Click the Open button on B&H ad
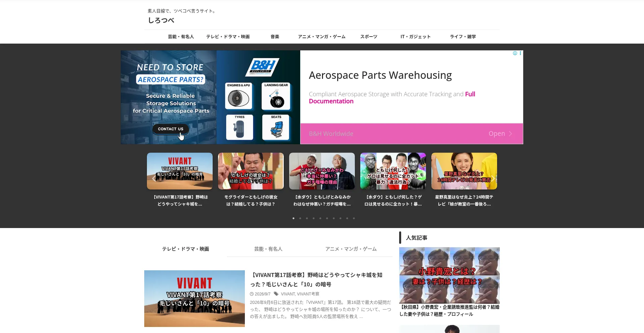Viewport: 644px width, 333px height. 500,133
